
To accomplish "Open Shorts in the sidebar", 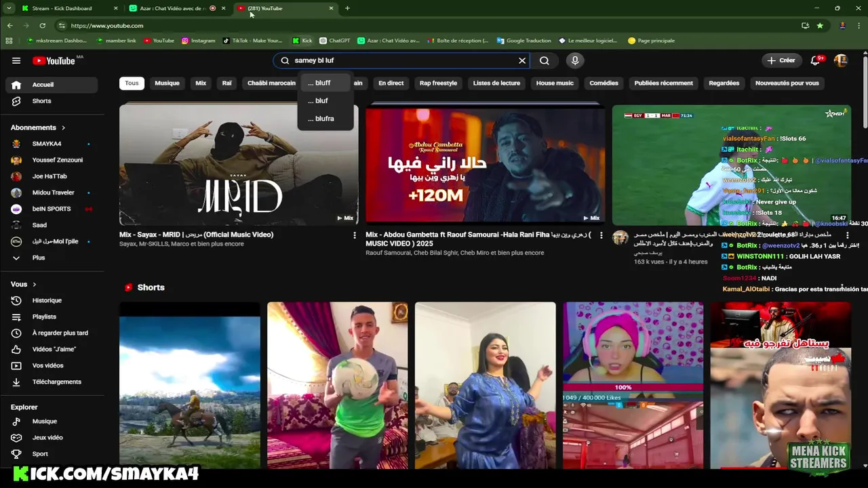I will 52,101.
